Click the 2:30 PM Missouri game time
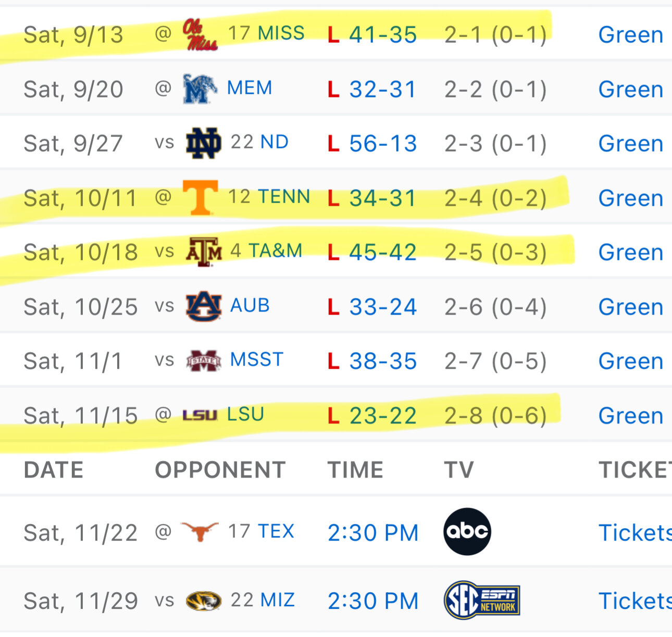This screenshot has width=672, height=637. point(373,601)
